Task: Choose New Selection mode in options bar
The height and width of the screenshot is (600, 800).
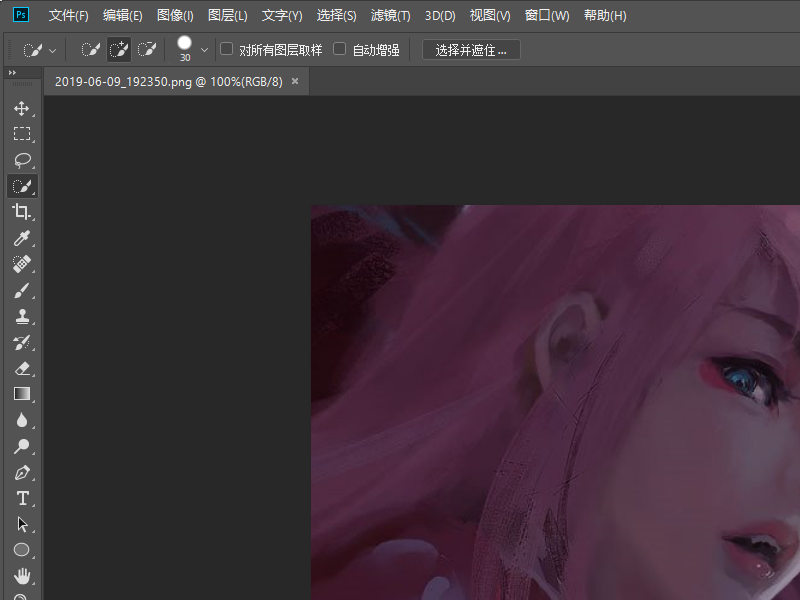Action: [x=91, y=49]
